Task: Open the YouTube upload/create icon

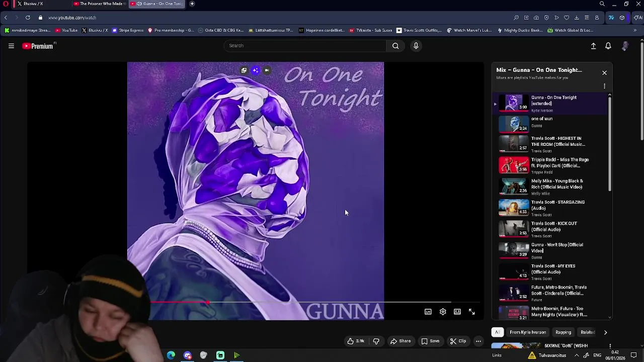Action: click(593, 46)
